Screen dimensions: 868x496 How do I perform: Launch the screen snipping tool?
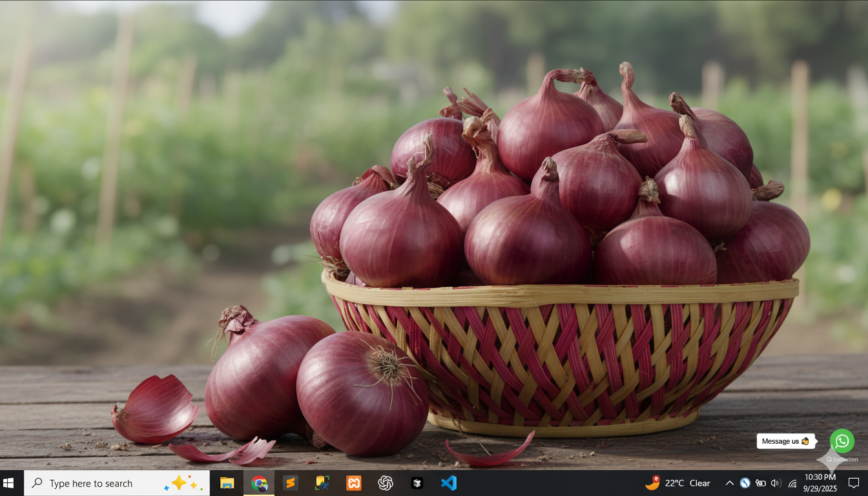(x=321, y=482)
